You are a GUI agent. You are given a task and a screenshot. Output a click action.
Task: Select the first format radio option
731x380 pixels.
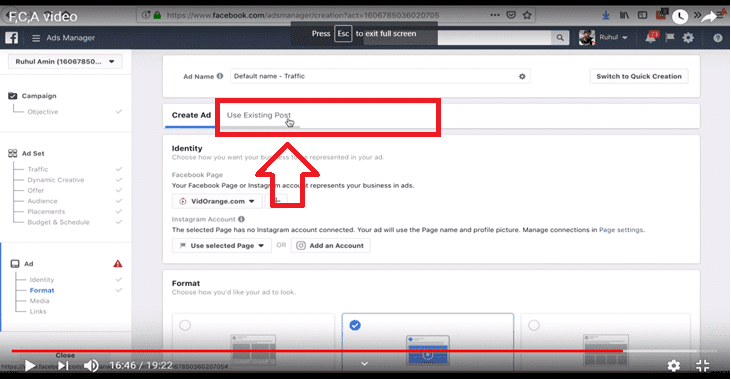click(x=185, y=325)
